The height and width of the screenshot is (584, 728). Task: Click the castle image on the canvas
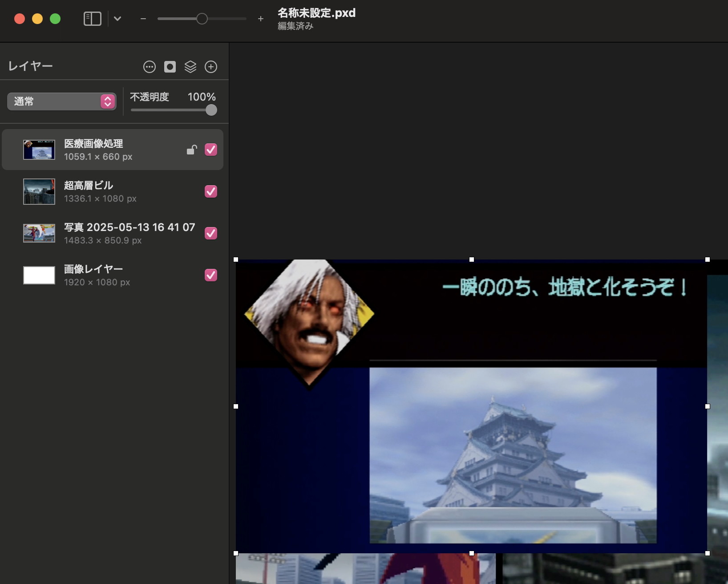[x=513, y=455]
